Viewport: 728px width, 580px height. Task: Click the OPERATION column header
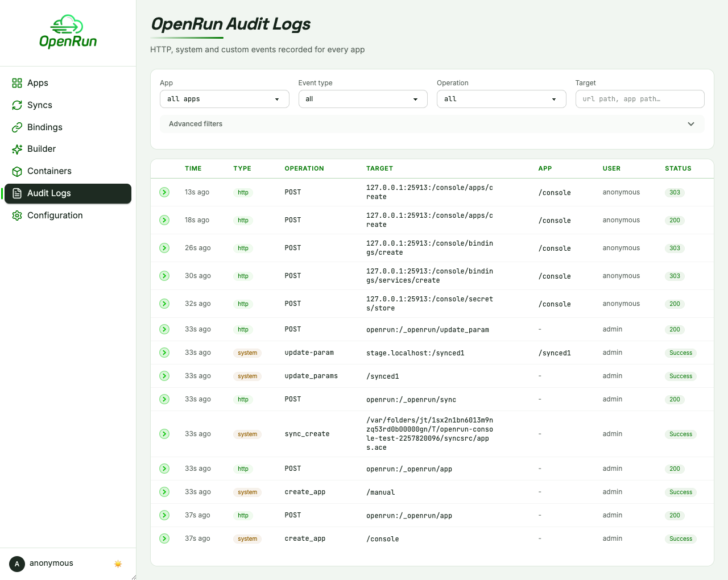pyautogui.click(x=304, y=169)
